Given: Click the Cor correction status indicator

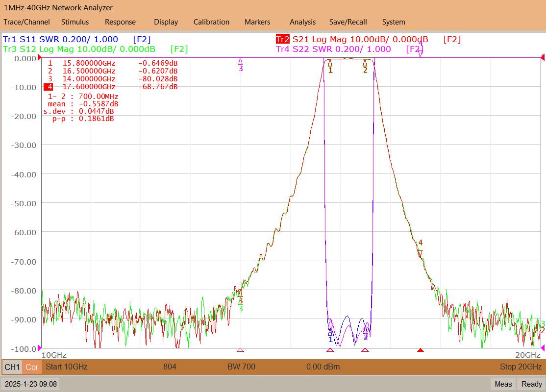Looking at the screenshot, I should [32, 367].
